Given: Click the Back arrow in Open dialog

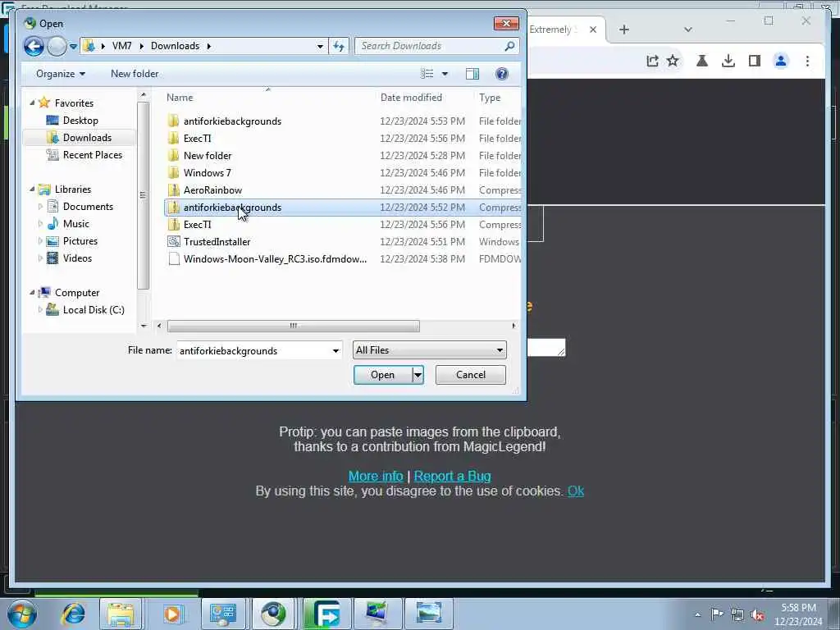Looking at the screenshot, I should click(33, 46).
